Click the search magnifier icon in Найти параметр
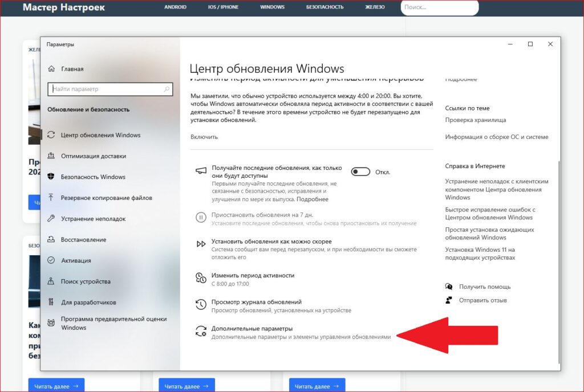584x392 pixels. (167, 89)
